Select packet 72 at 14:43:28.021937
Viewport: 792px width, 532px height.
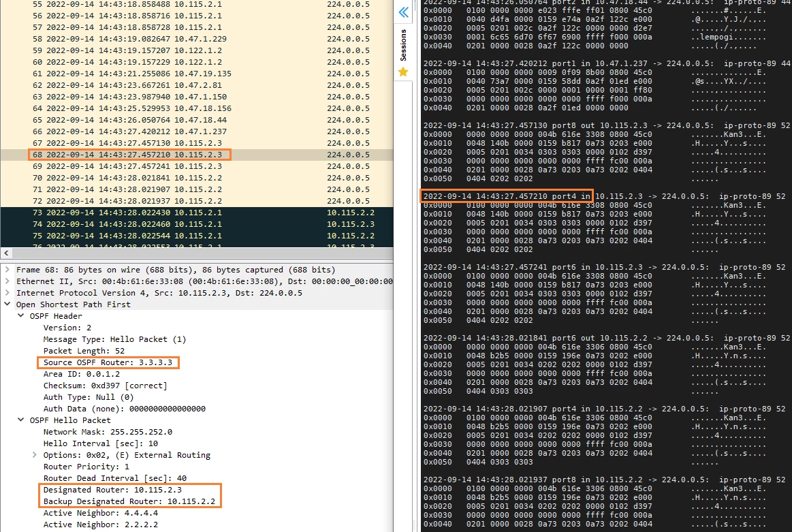(x=197, y=202)
